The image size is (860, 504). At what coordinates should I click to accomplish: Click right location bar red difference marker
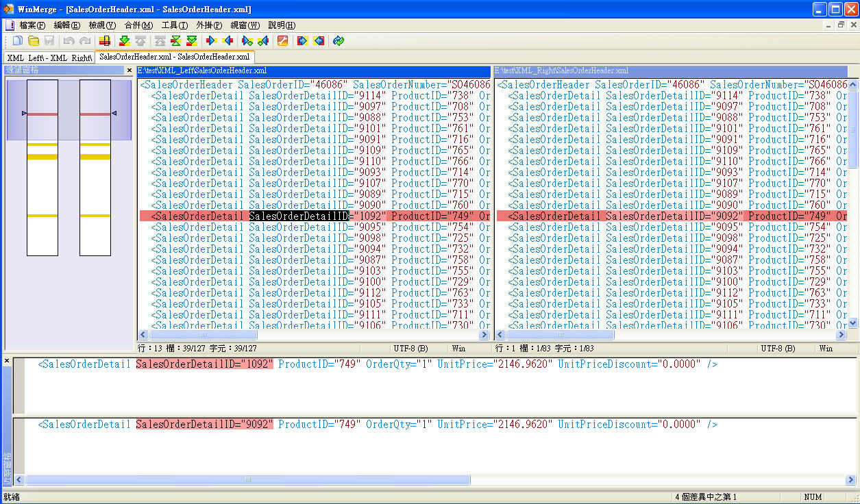click(95, 114)
